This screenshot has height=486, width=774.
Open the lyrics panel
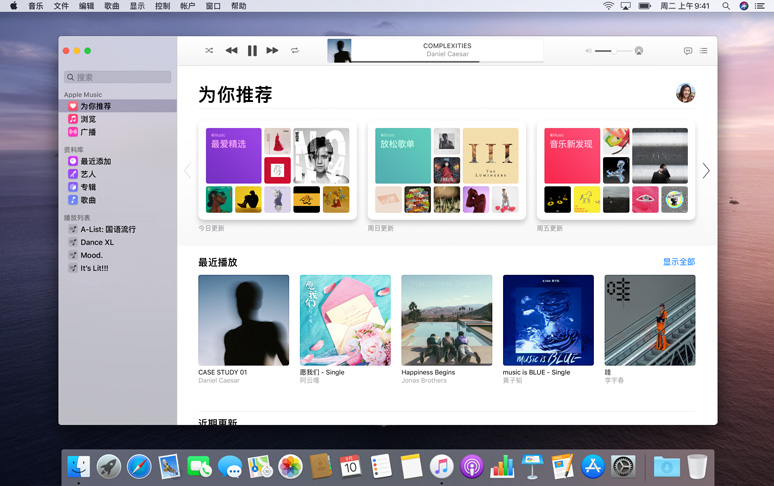[688, 50]
